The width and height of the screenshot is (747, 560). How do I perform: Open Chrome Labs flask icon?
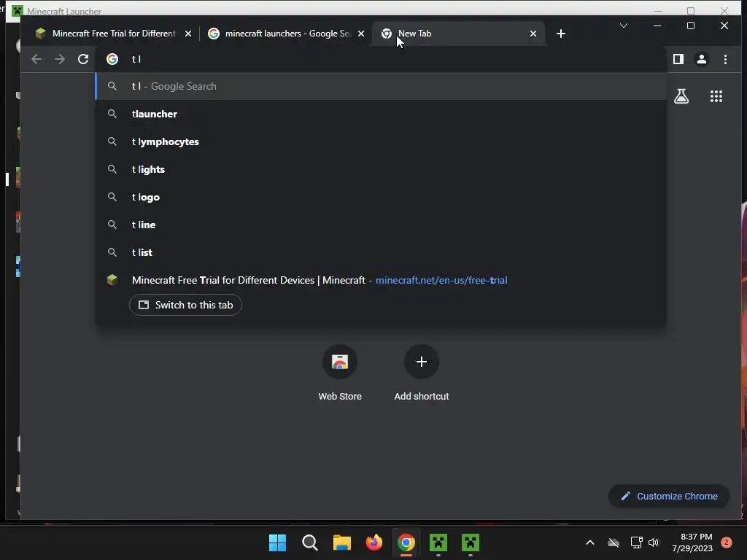click(681, 97)
